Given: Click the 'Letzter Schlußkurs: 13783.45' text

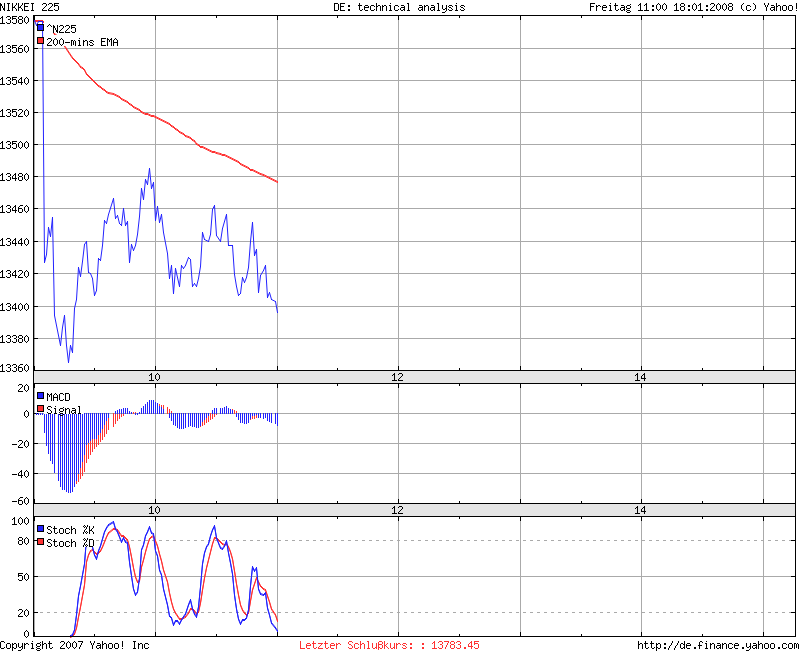Looking at the screenshot, I should click(x=389, y=645).
